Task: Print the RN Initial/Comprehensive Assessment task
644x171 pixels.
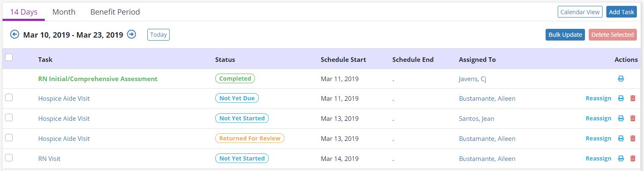Action: click(621, 79)
